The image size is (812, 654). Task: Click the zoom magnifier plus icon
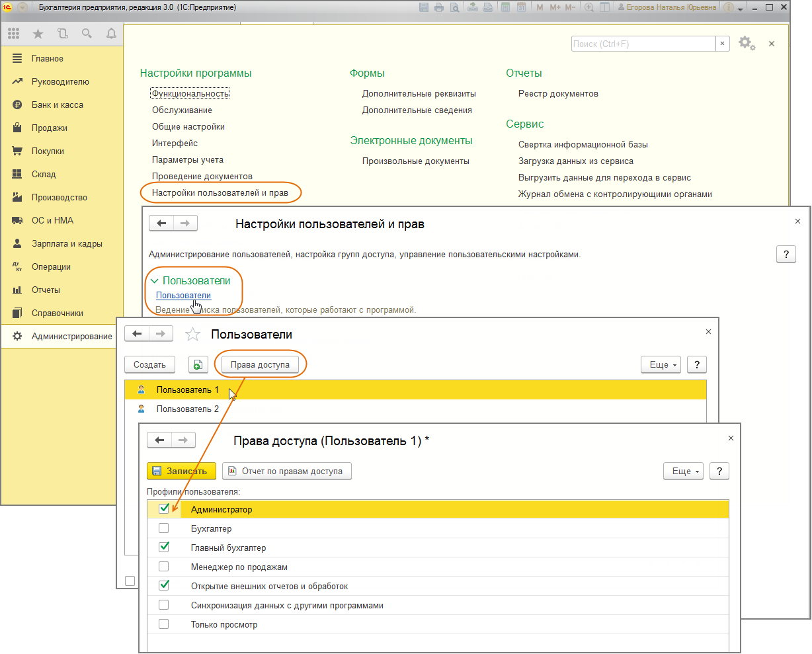point(589,7)
